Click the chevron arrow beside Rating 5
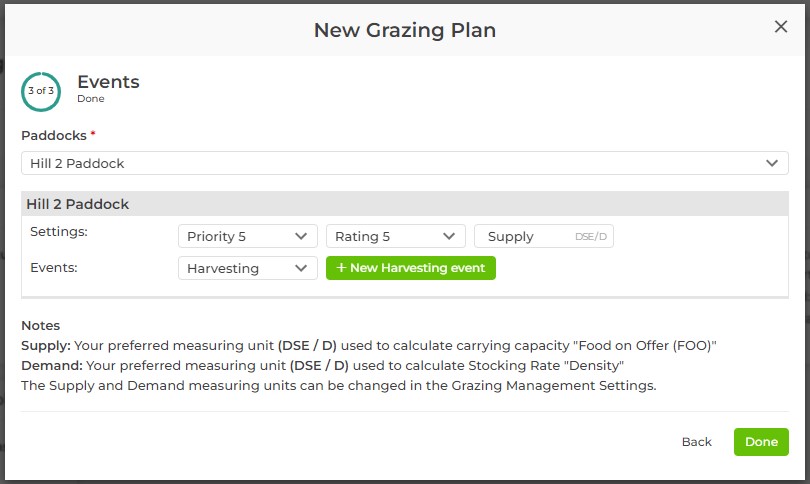The height and width of the screenshot is (484, 810). 449,237
